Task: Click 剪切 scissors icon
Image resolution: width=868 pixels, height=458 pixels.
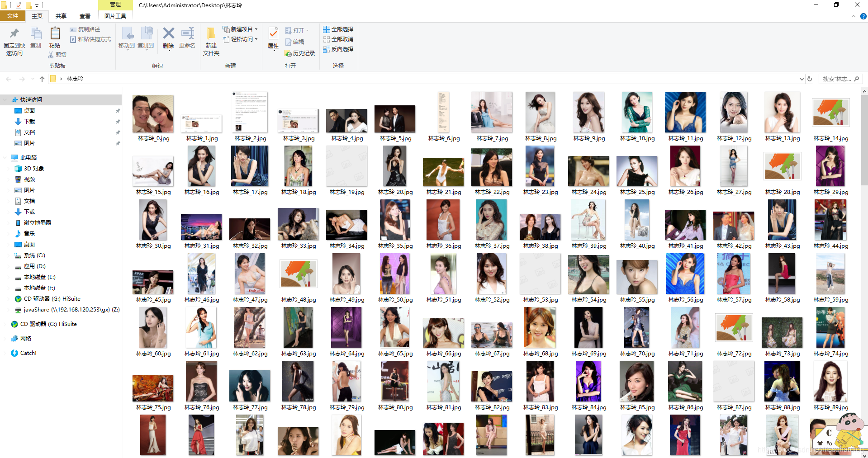Action: [x=51, y=55]
